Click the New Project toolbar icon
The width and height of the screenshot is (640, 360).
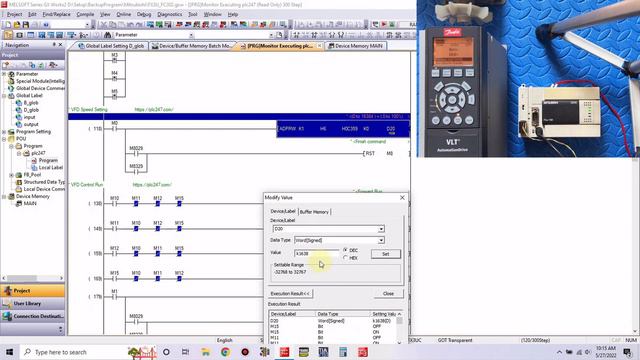point(7,25)
